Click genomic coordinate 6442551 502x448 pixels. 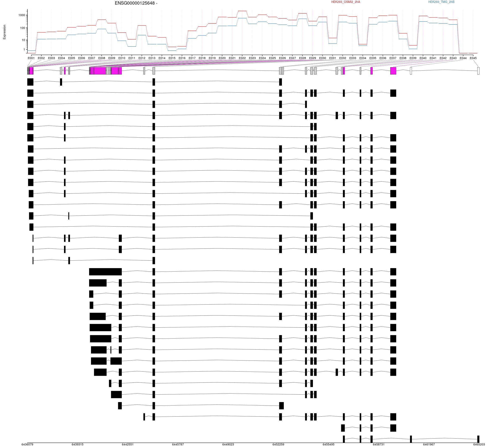[x=128, y=445]
